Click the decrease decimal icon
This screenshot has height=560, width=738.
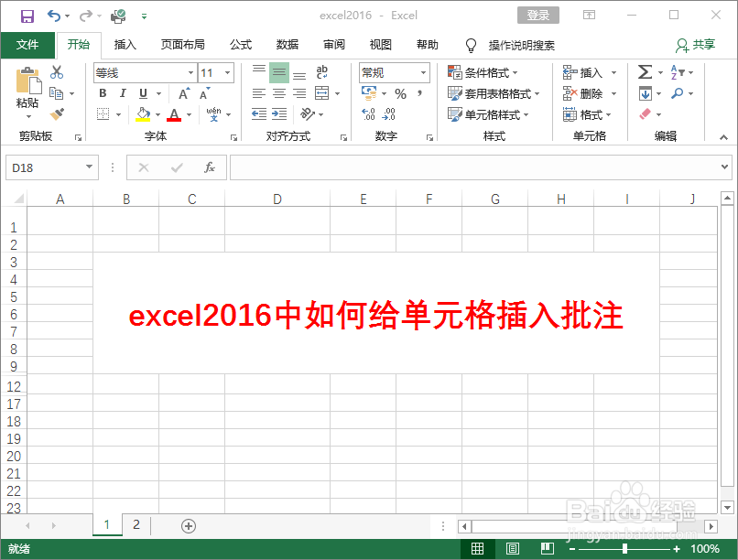[x=389, y=113]
